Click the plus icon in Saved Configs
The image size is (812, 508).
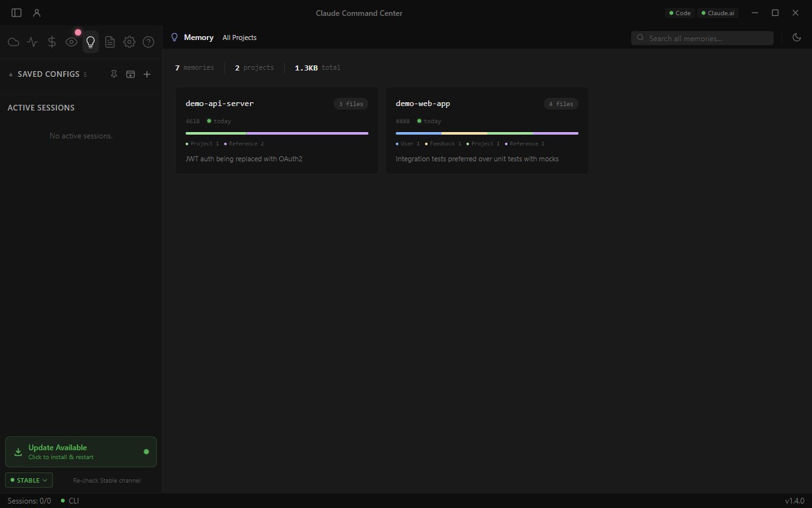point(147,74)
